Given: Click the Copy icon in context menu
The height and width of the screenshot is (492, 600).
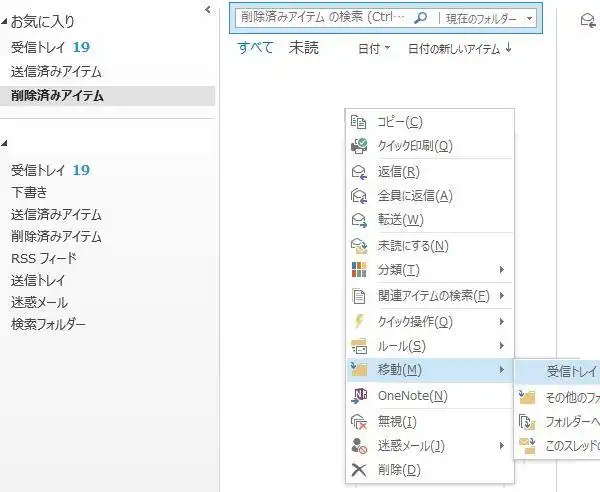Looking at the screenshot, I should click(359, 122).
